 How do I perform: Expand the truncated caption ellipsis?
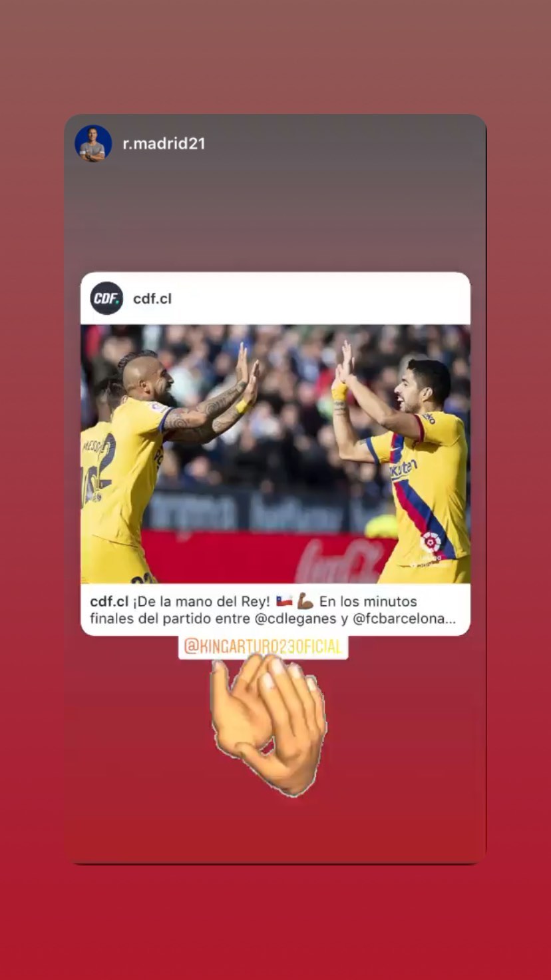pos(451,619)
